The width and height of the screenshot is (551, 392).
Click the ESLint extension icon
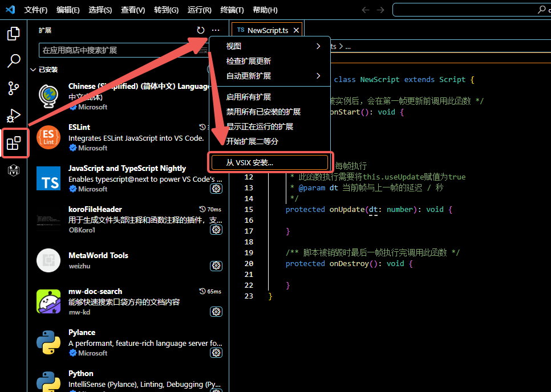[x=48, y=137]
